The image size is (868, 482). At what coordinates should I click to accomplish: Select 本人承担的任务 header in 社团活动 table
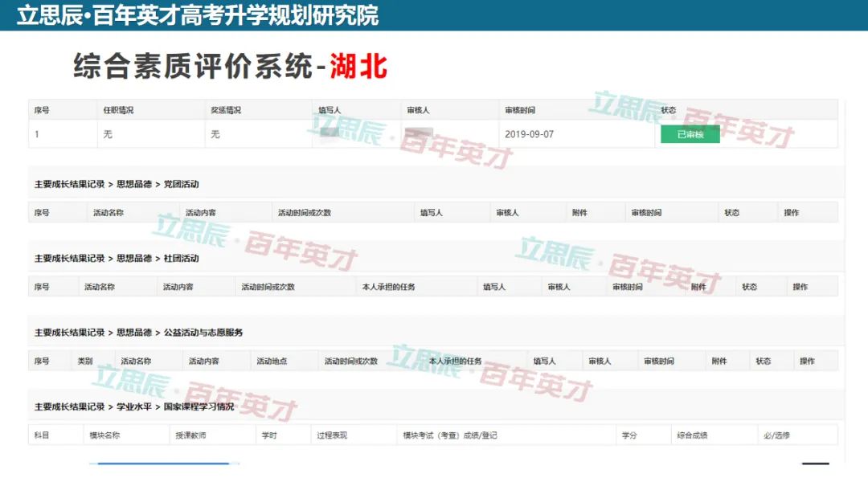389,287
